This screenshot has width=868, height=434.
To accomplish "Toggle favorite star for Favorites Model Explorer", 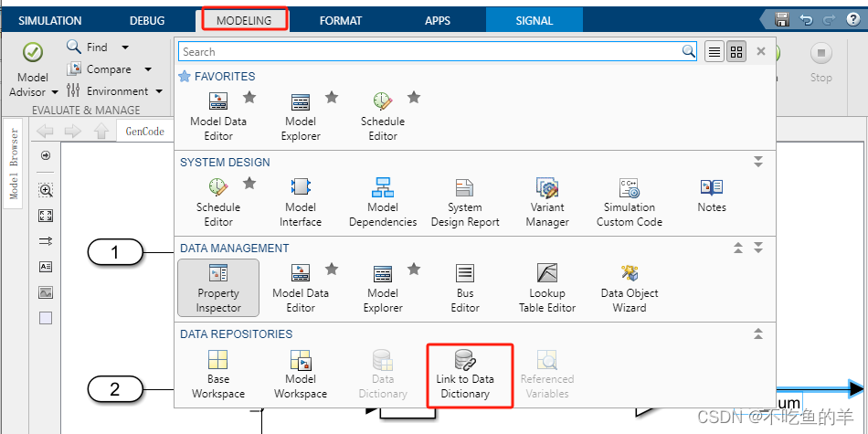I will (332, 98).
